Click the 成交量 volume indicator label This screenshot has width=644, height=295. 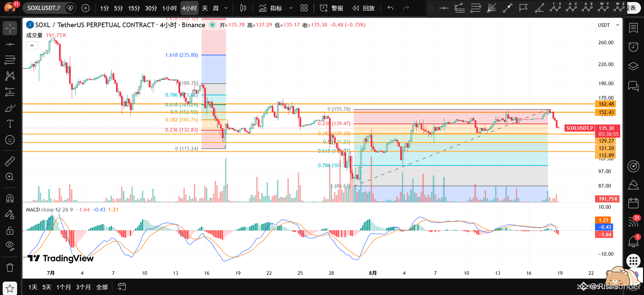pos(34,35)
